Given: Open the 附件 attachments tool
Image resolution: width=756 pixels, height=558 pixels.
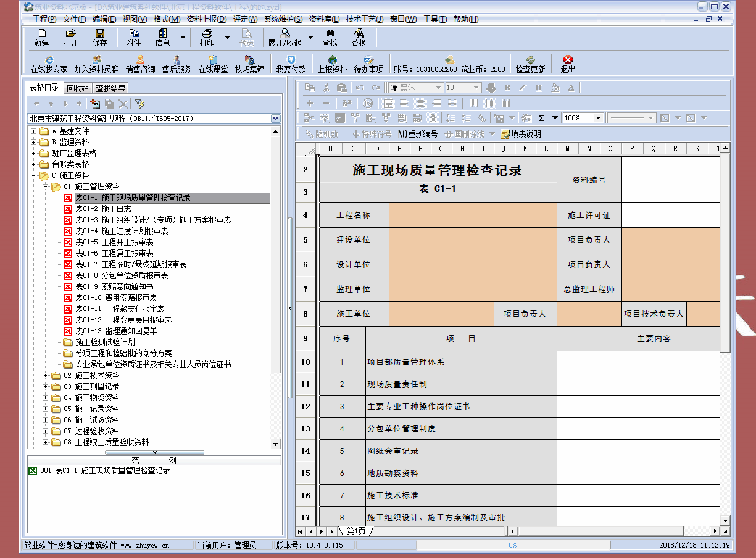Looking at the screenshot, I should (133, 38).
